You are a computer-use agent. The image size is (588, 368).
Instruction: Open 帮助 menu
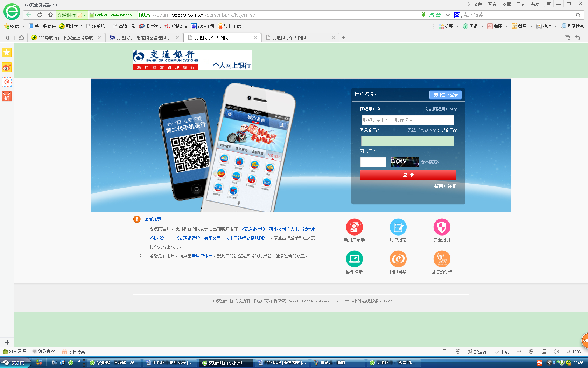[x=535, y=4]
